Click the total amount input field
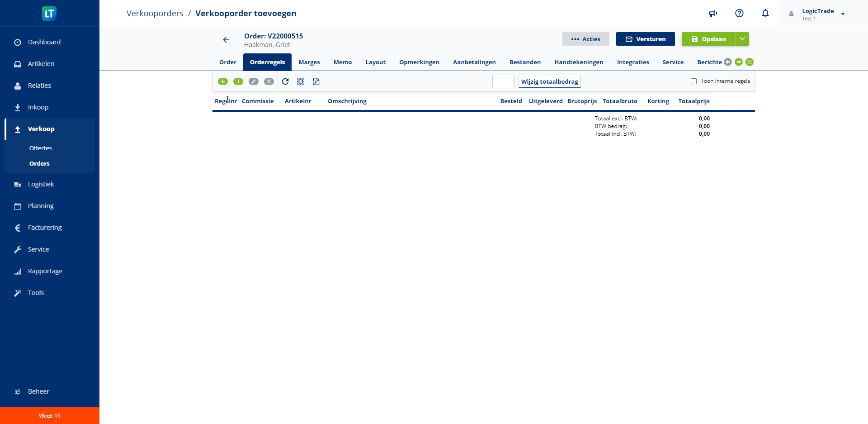 click(x=503, y=81)
